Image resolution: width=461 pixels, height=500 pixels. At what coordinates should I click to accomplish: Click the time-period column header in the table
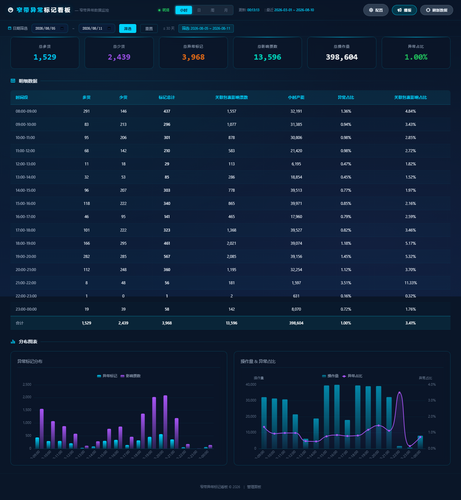click(22, 97)
